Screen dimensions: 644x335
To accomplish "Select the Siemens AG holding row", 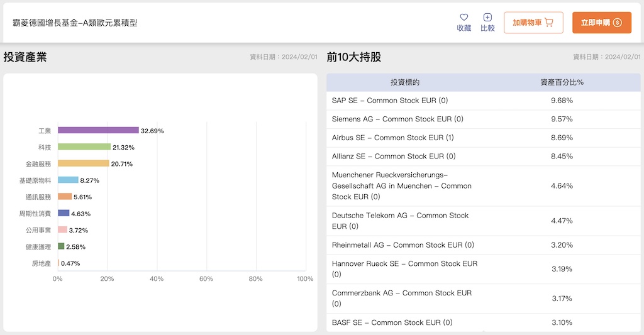I will tap(482, 119).
